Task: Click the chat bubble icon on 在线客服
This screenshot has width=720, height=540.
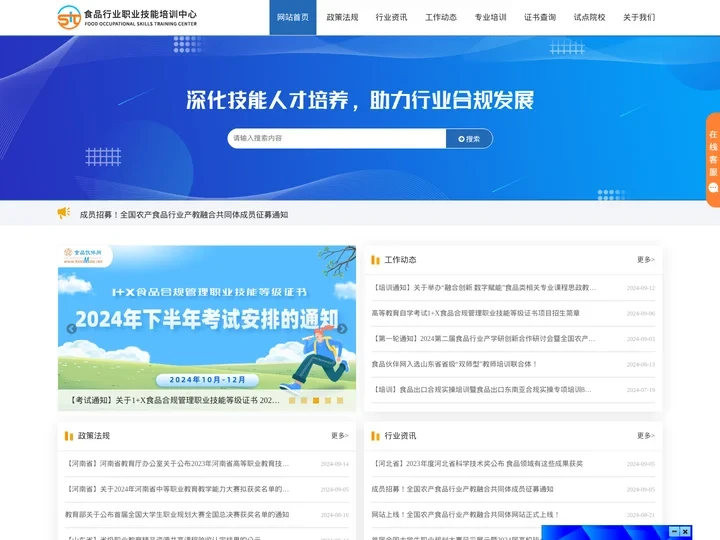Action: click(713, 187)
